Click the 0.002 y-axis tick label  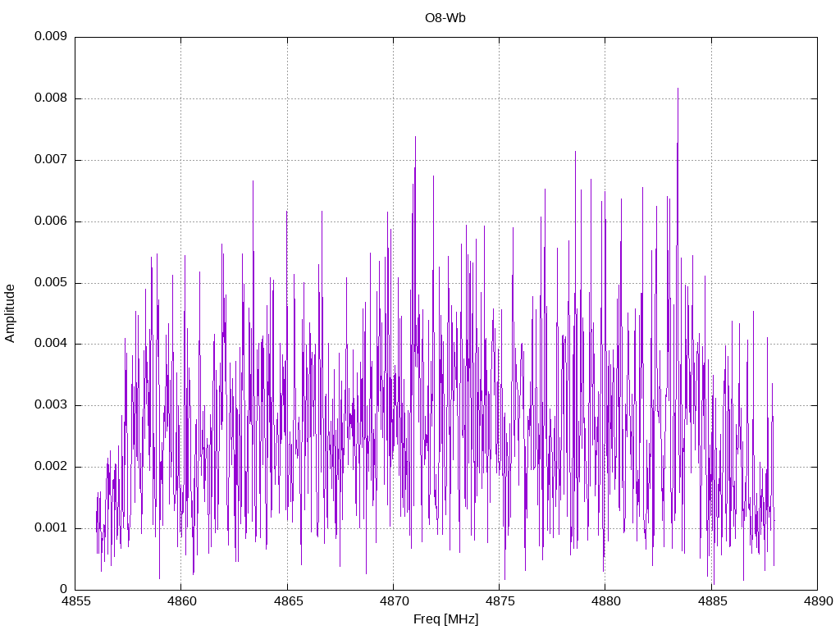(51, 467)
